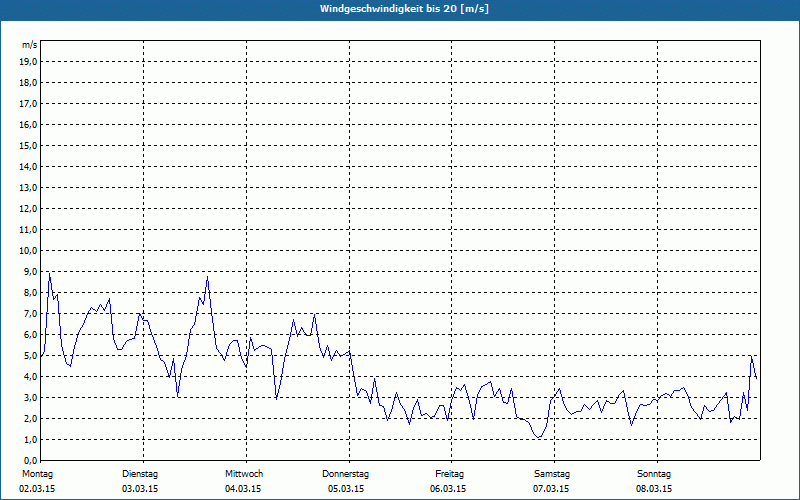Click the m/s unit label
This screenshot has height=500, width=800.
pos(30,45)
